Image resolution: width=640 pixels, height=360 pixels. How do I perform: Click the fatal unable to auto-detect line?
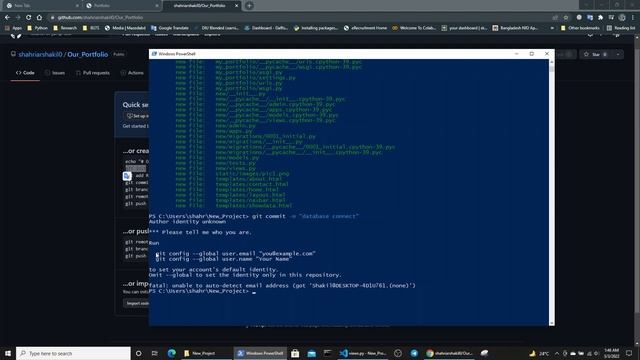(x=282, y=286)
